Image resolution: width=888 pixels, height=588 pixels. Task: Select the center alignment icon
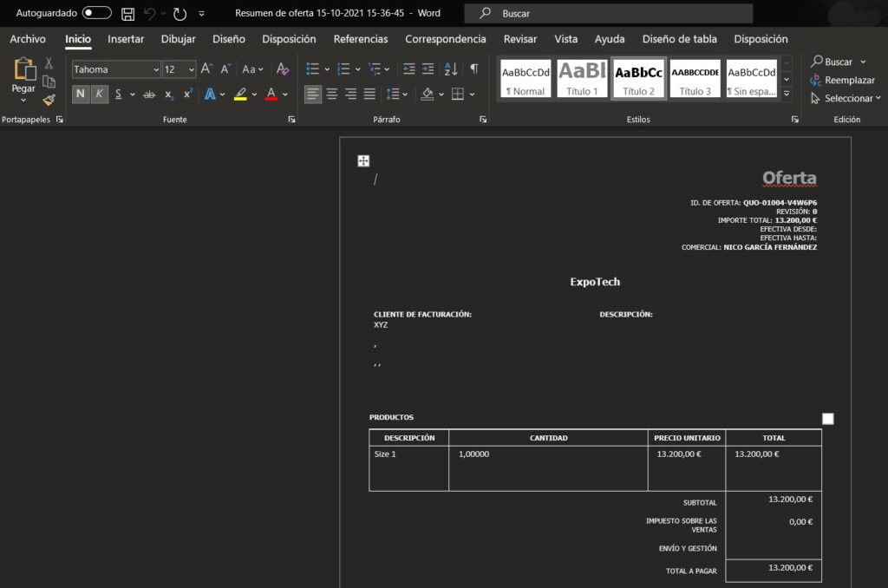click(x=332, y=94)
